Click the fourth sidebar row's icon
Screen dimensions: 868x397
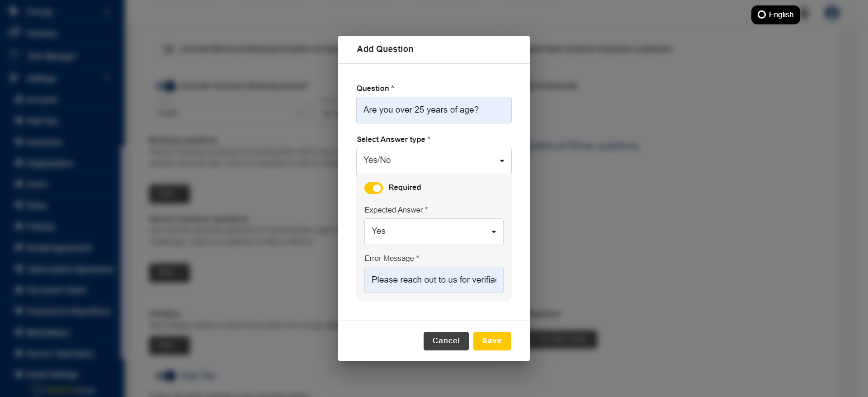click(x=14, y=78)
